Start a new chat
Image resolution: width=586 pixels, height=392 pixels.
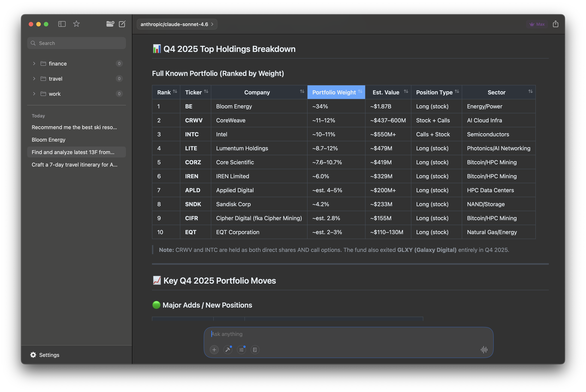coord(122,24)
